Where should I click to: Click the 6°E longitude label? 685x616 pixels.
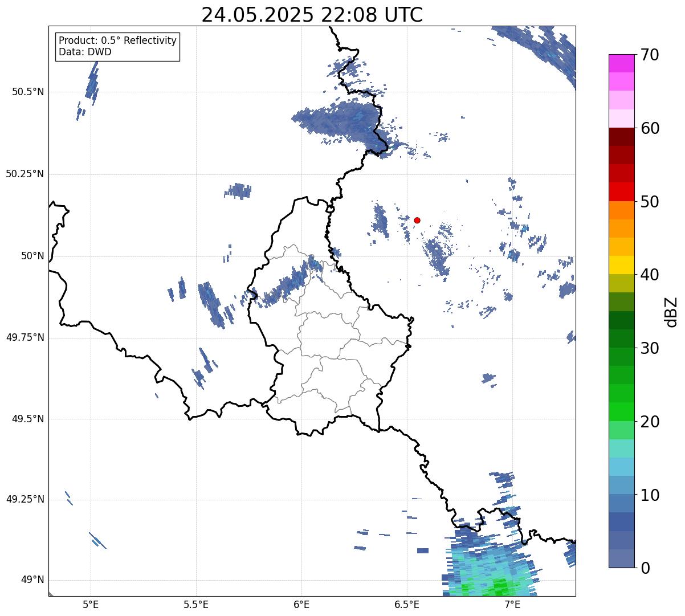[301, 604]
